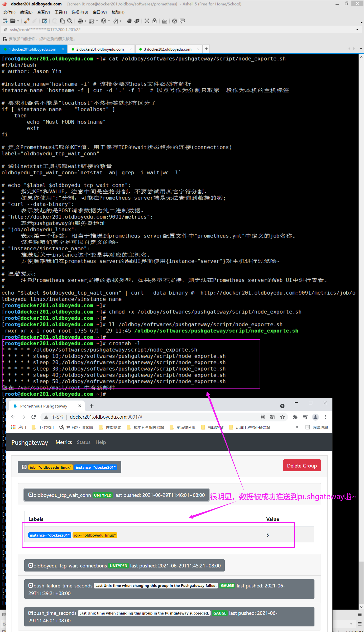
Task: Expand the dropdown arrow next to Print icon
Action: (85, 21)
